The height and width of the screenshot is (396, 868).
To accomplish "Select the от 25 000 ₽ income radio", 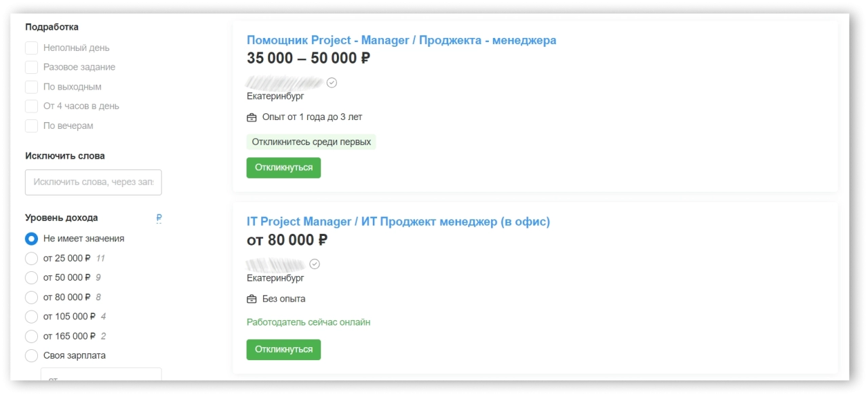I will click(31, 258).
